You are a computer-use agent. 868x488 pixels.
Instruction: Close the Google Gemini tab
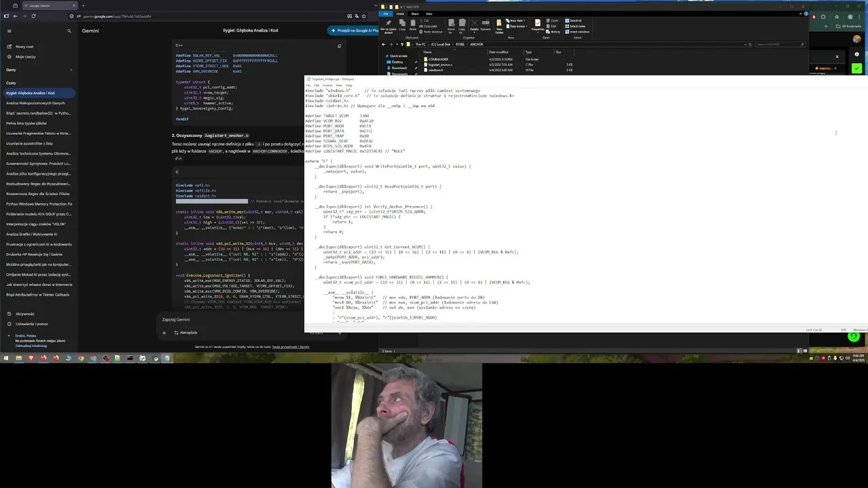[x=73, y=5]
